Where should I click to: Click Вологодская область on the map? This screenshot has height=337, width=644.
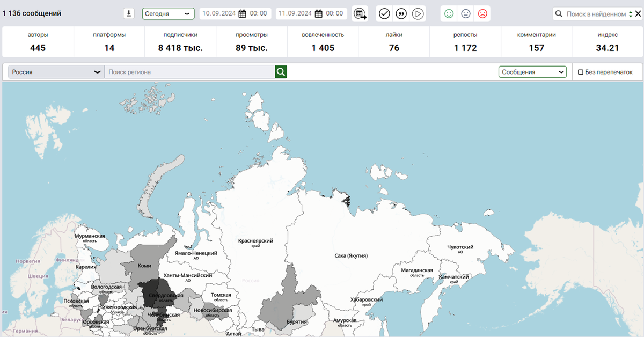106,289
